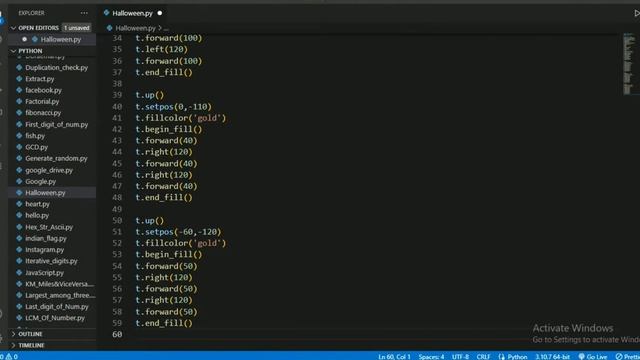Screen dimensions: 640x360
Task: Select Halloween.py in PYTHON folder list
Action: tap(45, 193)
